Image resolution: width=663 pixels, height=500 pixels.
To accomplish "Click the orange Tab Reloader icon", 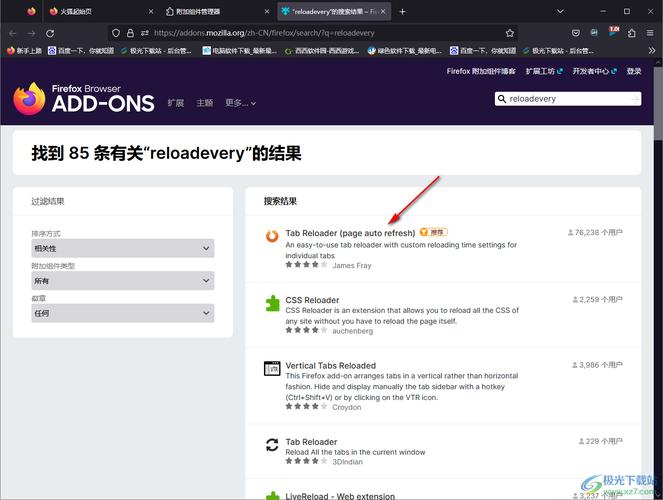I will click(272, 236).
